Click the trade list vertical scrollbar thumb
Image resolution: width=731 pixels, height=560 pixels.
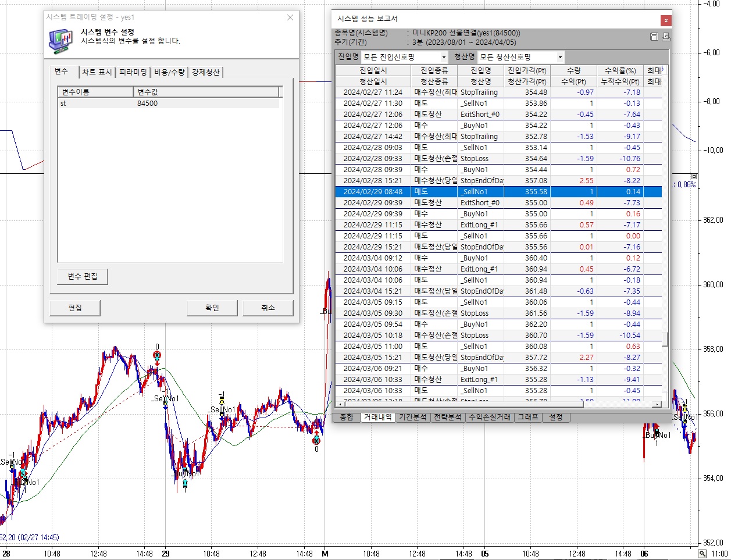665,338
